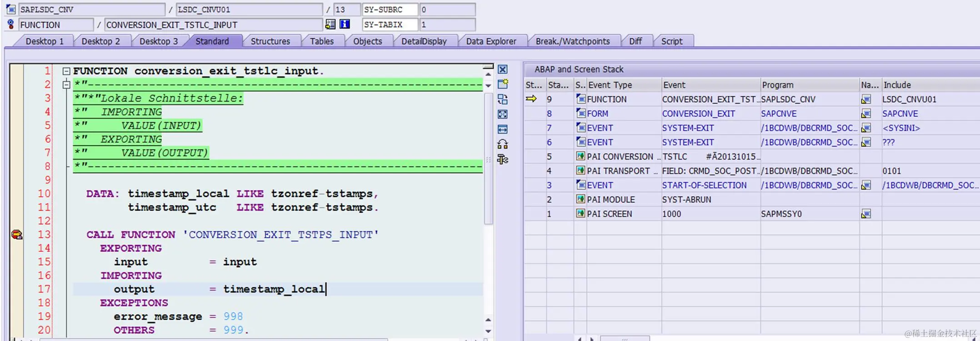Click the LSDC_CNVU01 include field
980x341 pixels.
250,10
